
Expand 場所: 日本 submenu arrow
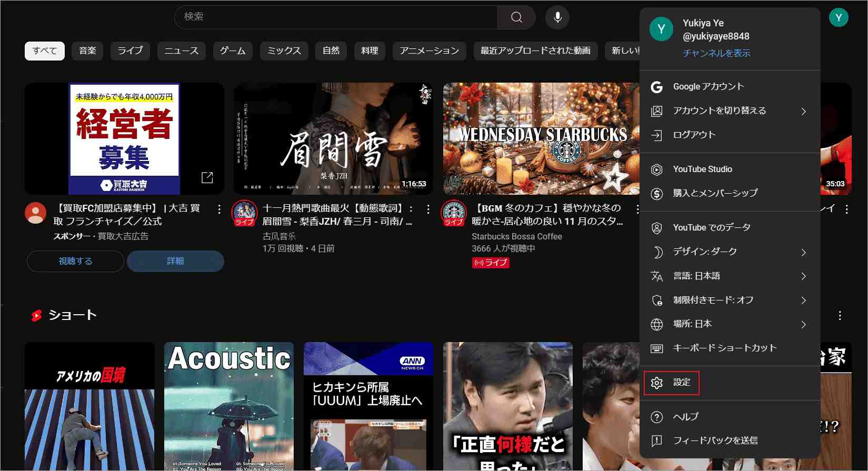click(803, 324)
